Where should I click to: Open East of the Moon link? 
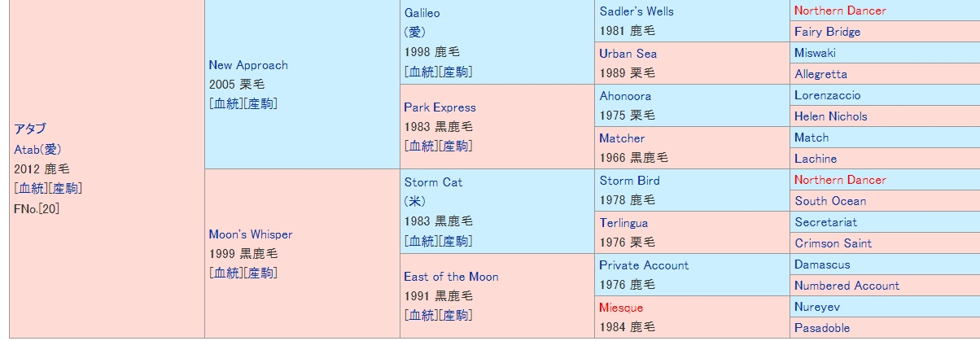click(451, 277)
